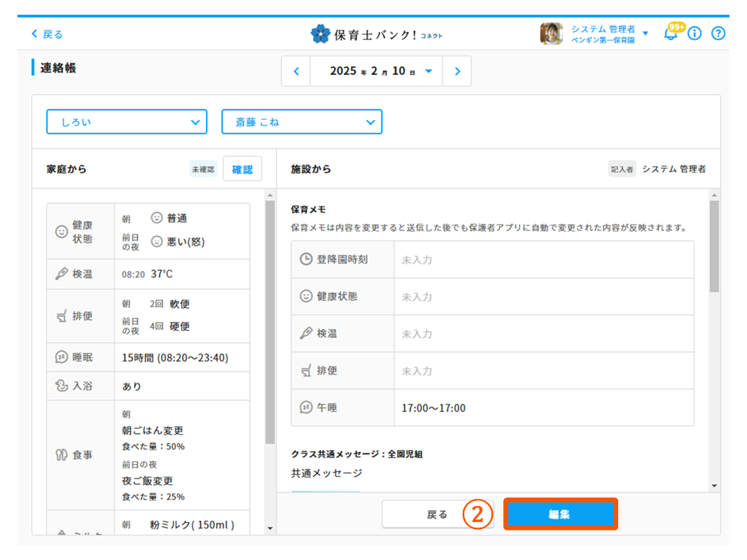Click the 登降園時刻 clock icon
Image resolution: width=747 pixels, height=560 pixels.
tap(306, 260)
